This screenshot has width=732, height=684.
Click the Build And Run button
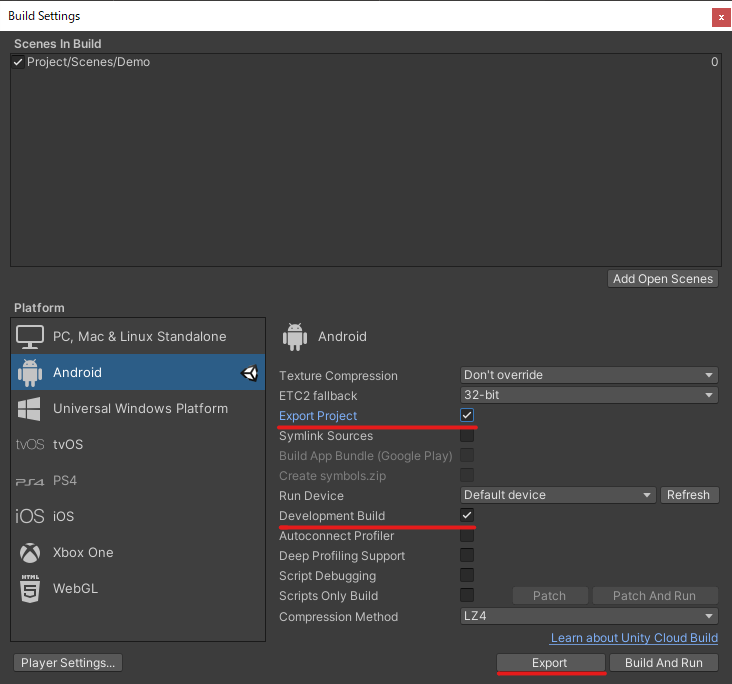(663, 663)
